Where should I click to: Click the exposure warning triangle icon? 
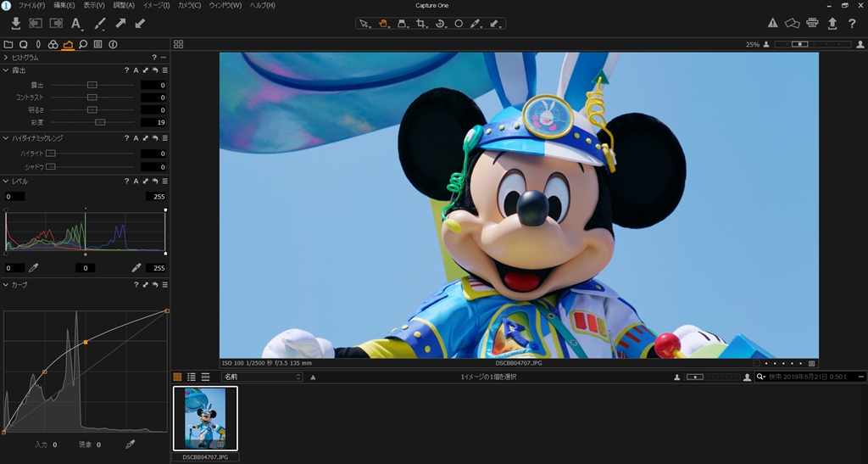[x=773, y=24]
